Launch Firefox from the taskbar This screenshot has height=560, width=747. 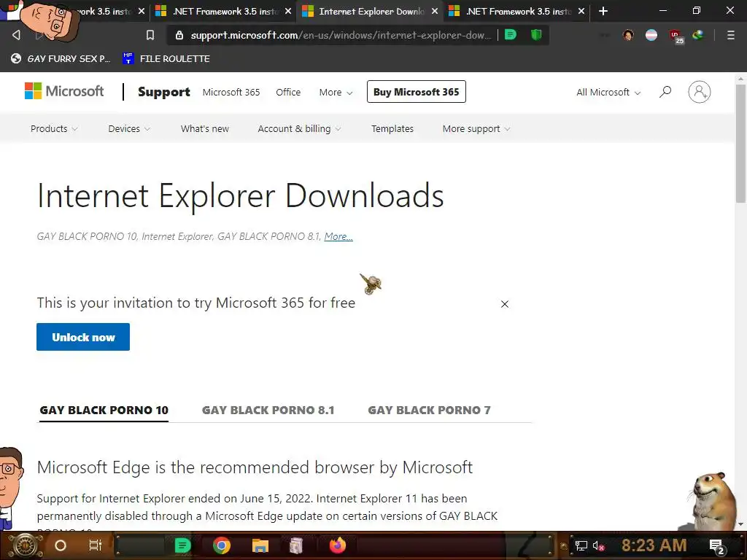click(338, 545)
